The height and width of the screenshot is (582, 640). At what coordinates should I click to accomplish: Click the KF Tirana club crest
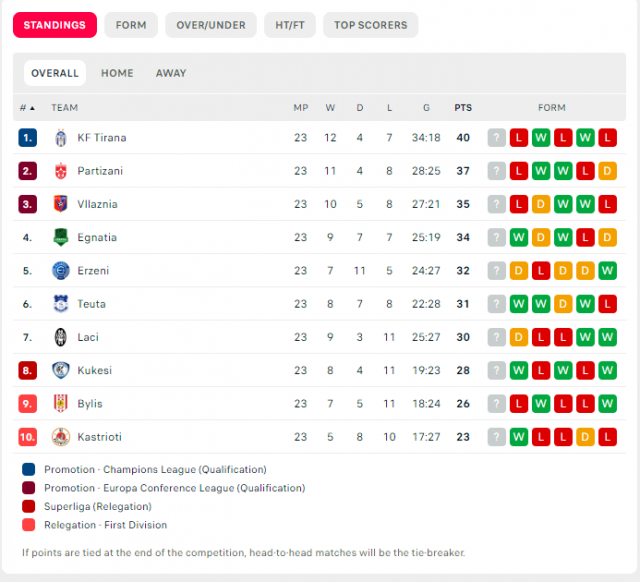(x=61, y=138)
